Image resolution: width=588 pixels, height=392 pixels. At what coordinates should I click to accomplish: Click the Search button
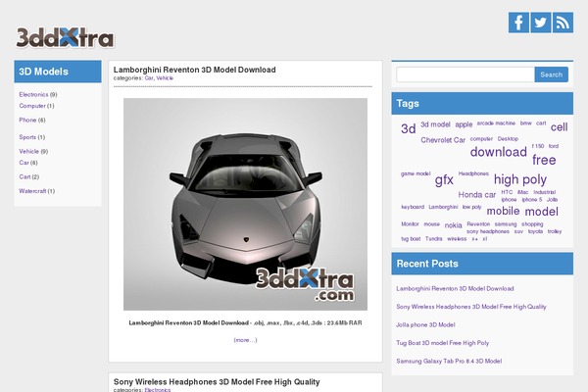coord(551,74)
